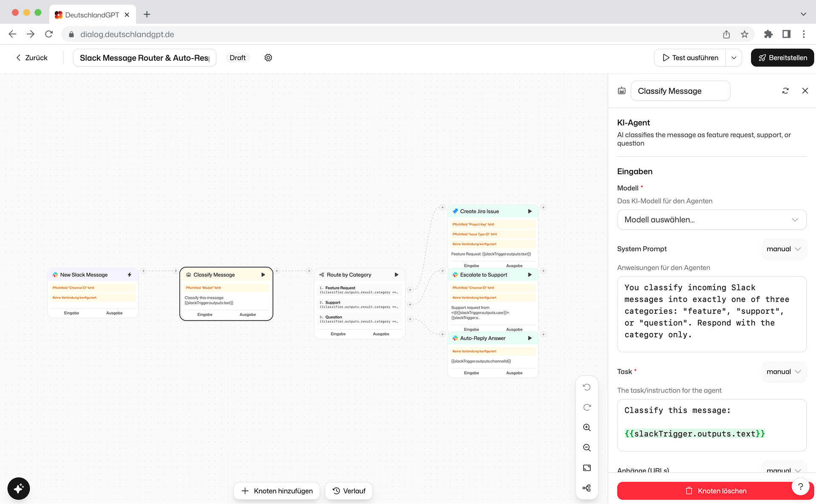
Task: Open the browser tab list chevron
Action: point(803,14)
